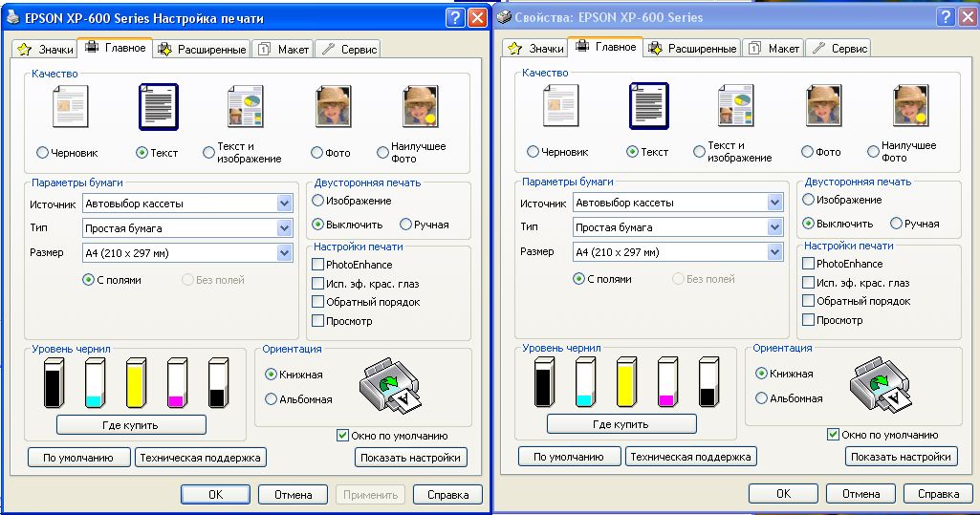The height and width of the screenshot is (515, 980).
Task: Enable Обратный порядок checkbox in Настройка печати window
Action: [317, 302]
